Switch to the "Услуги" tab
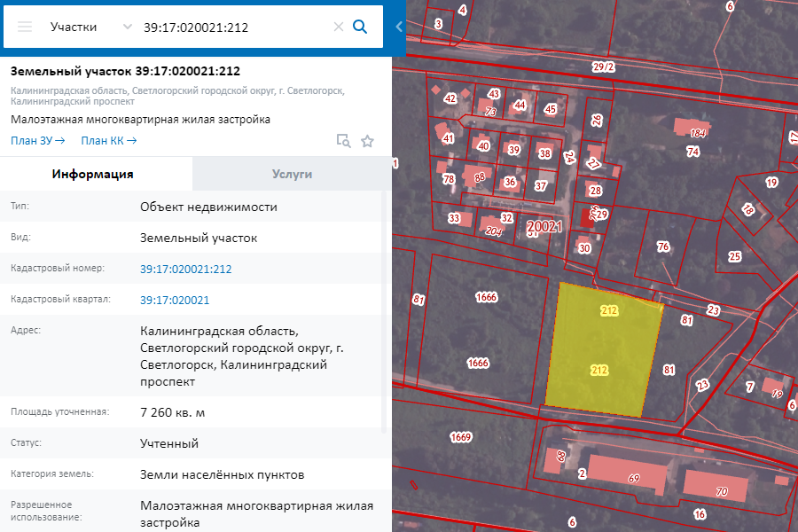798x532 pixels. point(293,174)
